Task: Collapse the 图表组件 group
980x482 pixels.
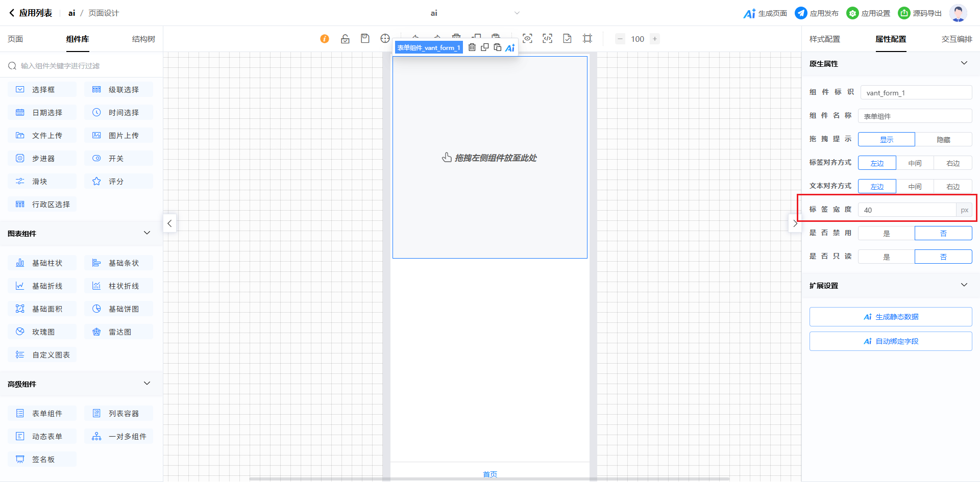Action: click(x=147, y=233)
